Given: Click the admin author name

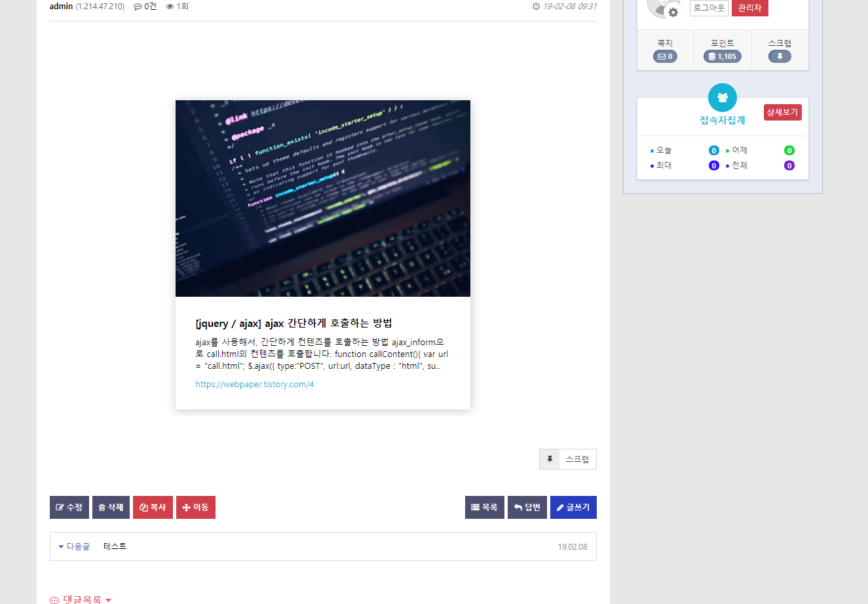Looking at the screenshot, I should pyautogui.click(x=61, y=7).
